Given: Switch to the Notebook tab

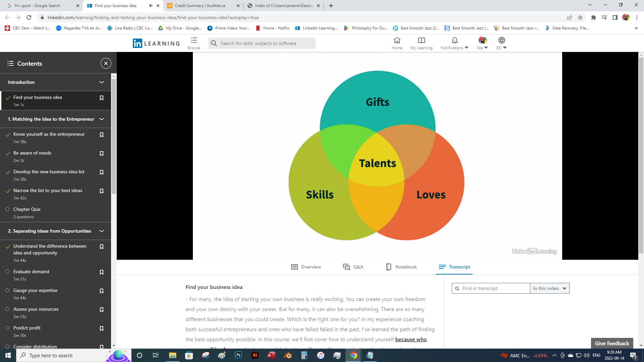Looking at the screenshot, I should pos(401,267).
